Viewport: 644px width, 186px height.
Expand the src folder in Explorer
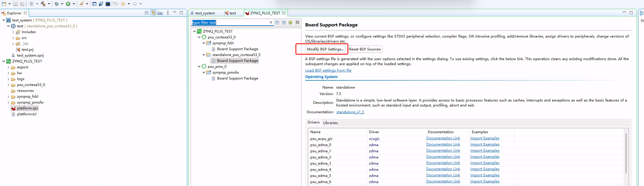tap(13, 38)
